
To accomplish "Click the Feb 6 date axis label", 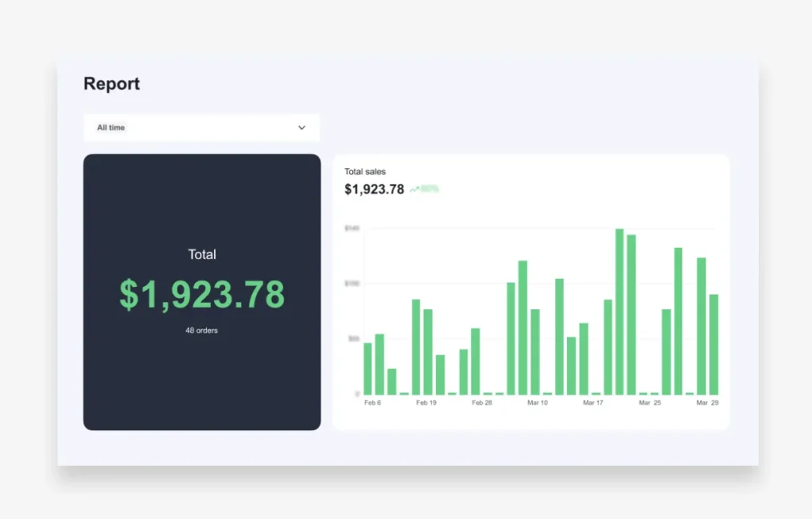I will tap(372, 403).
